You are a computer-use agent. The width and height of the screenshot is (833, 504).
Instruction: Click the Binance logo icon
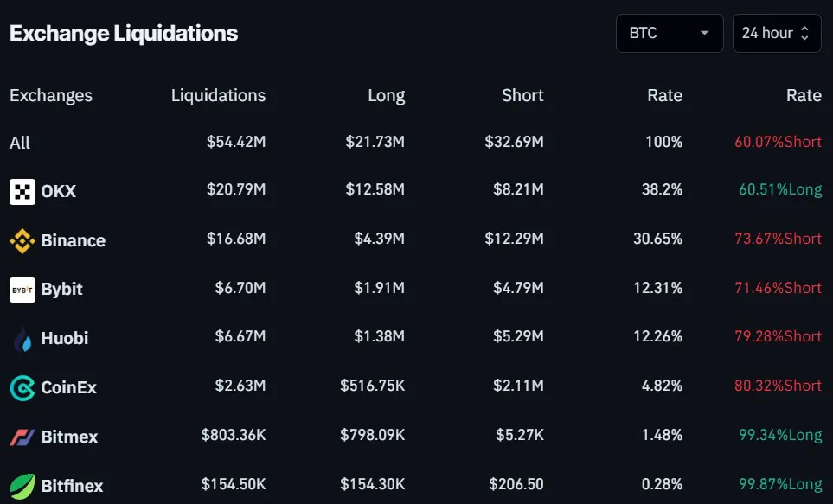tap(22, 241)
